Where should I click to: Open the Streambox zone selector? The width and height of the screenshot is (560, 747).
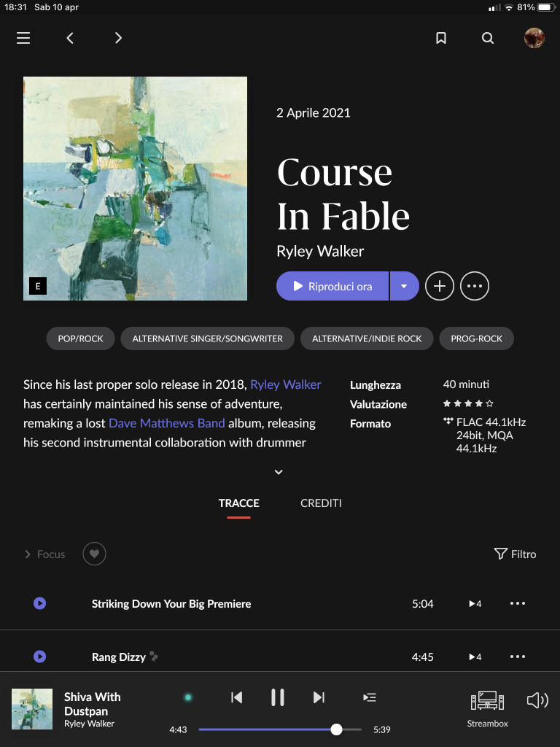[x=487, y=709]
